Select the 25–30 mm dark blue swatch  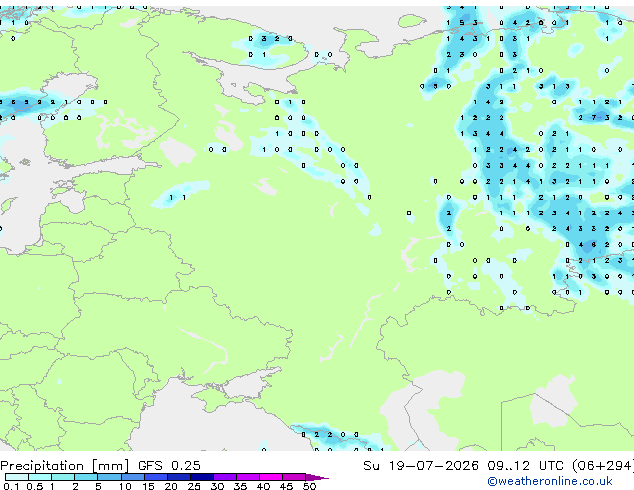point(202,477)
